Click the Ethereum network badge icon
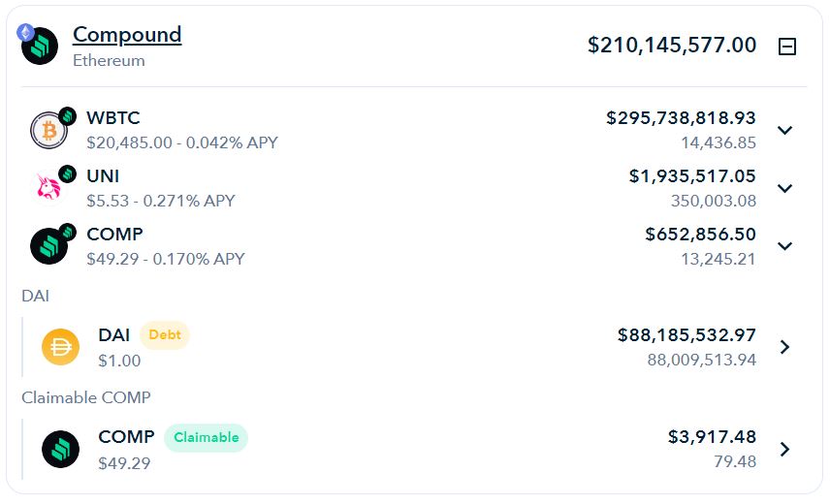The width and height of the screenshot is (830, 504). (x=25, y=32)
